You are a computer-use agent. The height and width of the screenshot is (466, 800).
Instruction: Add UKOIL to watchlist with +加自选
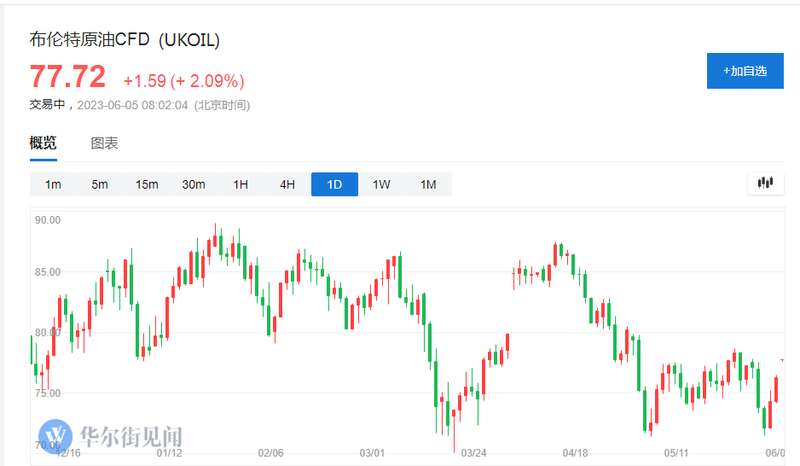[x=745, y=71]
